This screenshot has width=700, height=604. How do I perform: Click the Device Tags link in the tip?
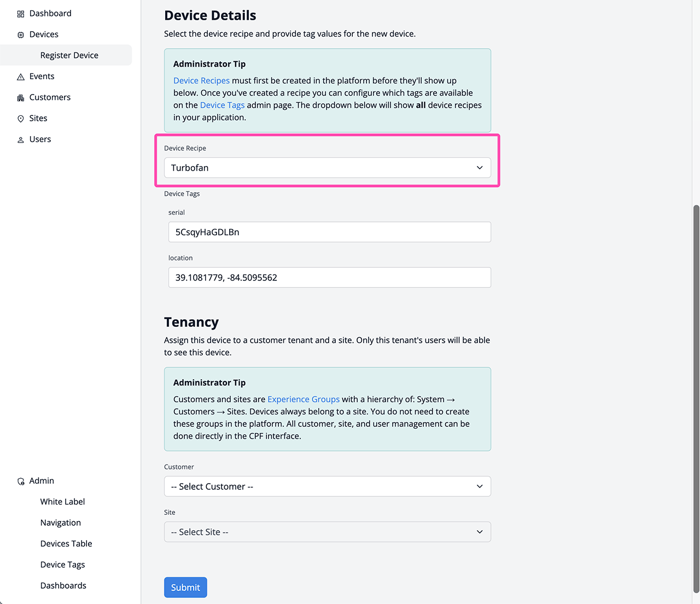222,105
